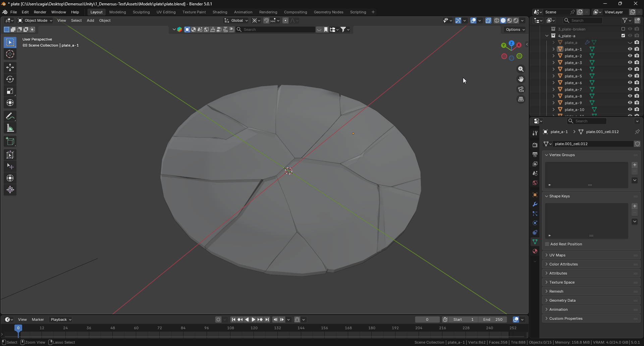Screen dimensions: 644x346
Task: Open the Object Mode dropdown
Action: pos(35,20)
